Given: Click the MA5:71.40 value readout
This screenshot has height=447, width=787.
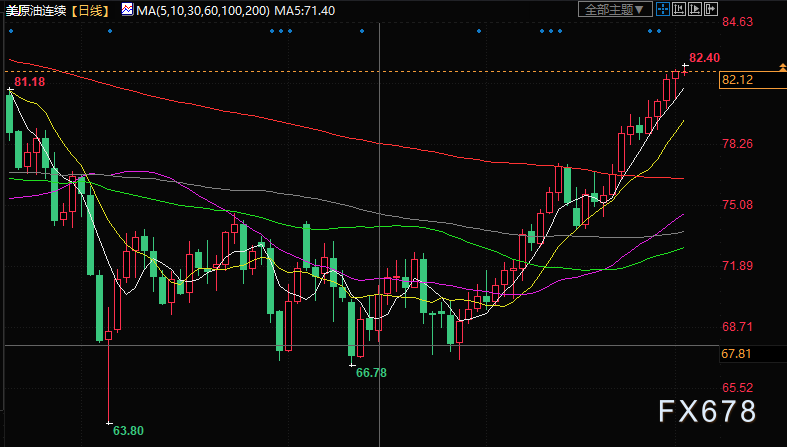Looking at the screenshot, I should 305,10.
